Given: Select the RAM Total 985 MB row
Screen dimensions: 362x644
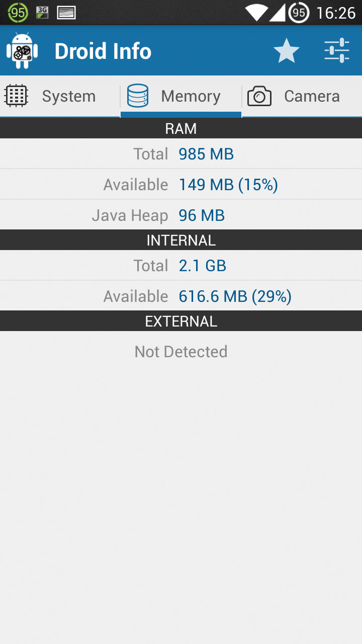Looking at the screenshot, I should click(181, 154).
